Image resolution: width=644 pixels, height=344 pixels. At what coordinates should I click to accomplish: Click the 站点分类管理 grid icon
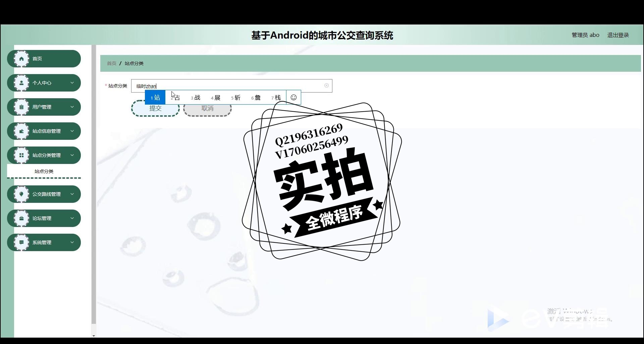pyautogui.click(x=21, y=155)
